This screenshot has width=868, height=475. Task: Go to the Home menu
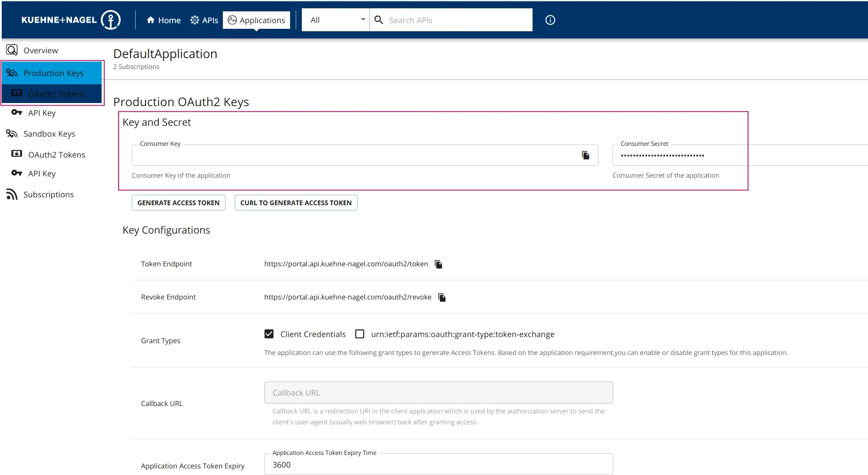click(x=164, y=20)
